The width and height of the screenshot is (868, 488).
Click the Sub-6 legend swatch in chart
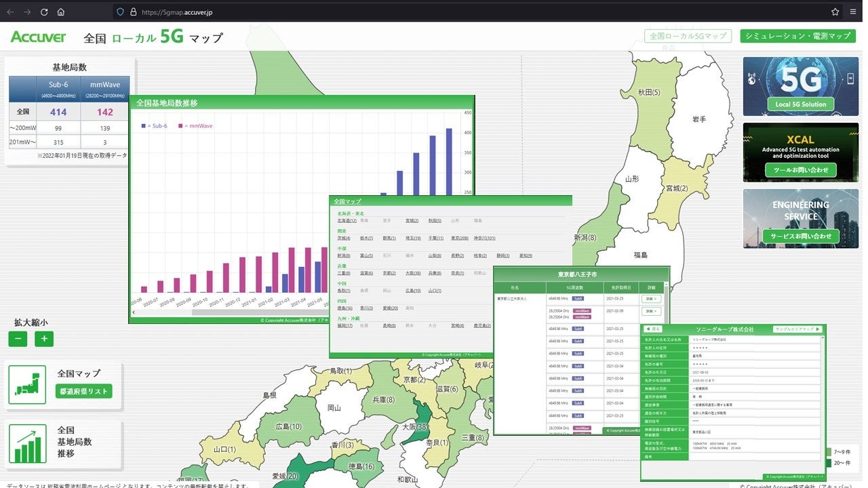144,126
